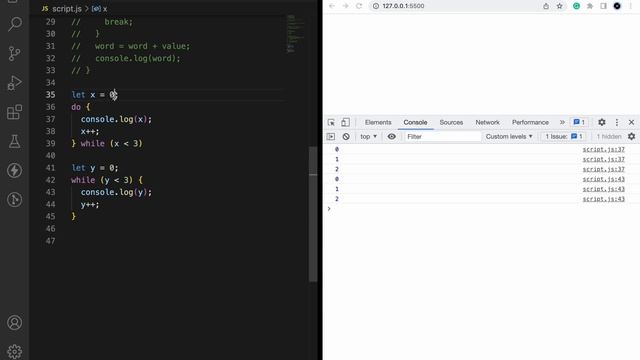Click the share page icon in address bar
This screenshot has width=640, height=360.
(546, 6)
